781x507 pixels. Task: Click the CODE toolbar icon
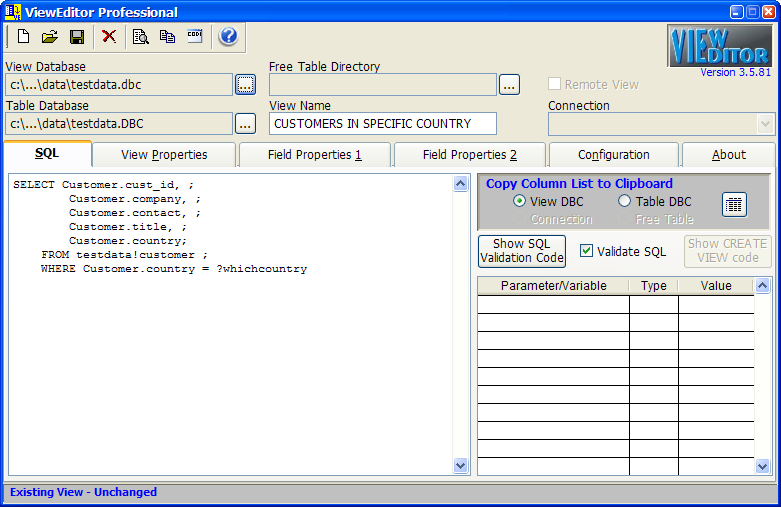[195, 36]
